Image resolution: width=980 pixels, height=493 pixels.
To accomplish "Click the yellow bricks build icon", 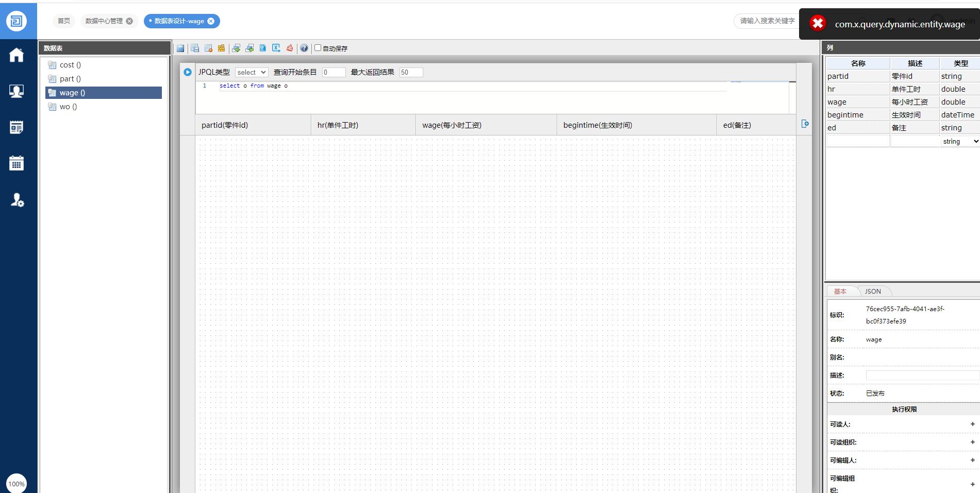I will (221, 48).
